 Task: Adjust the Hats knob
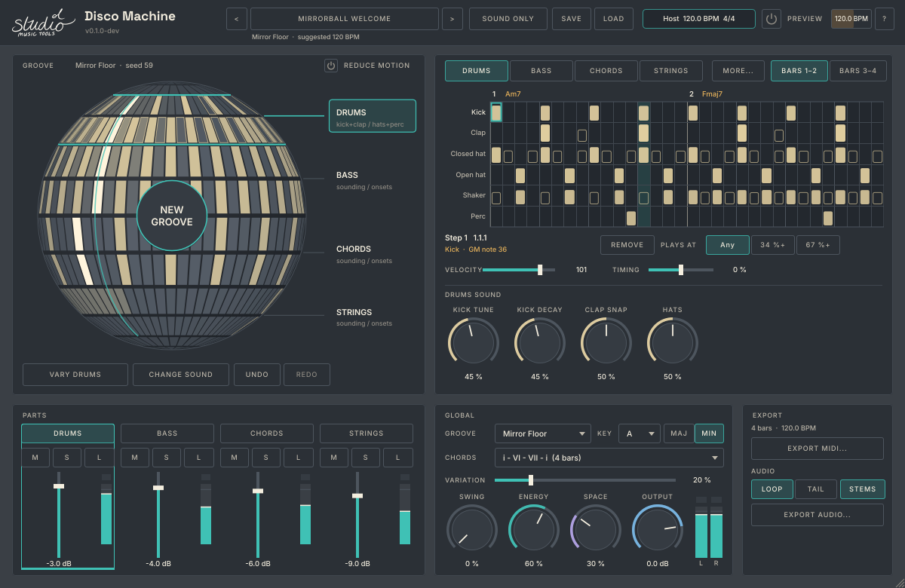pos(672,342)
